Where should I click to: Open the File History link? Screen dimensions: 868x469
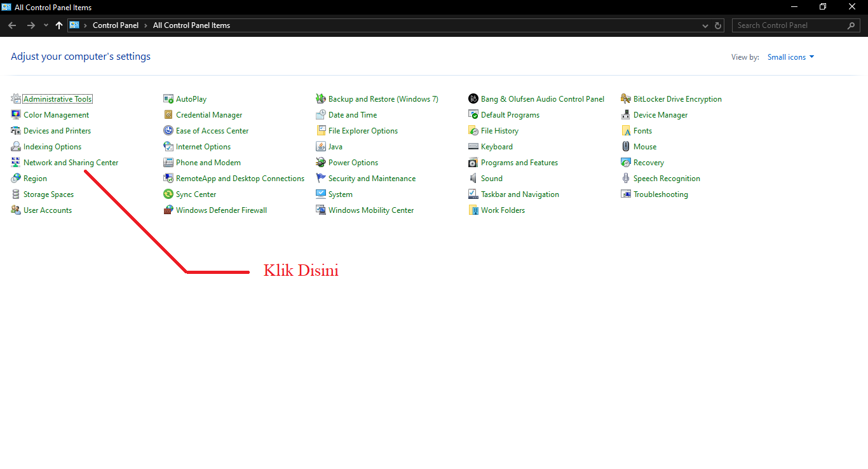(499, 131)
